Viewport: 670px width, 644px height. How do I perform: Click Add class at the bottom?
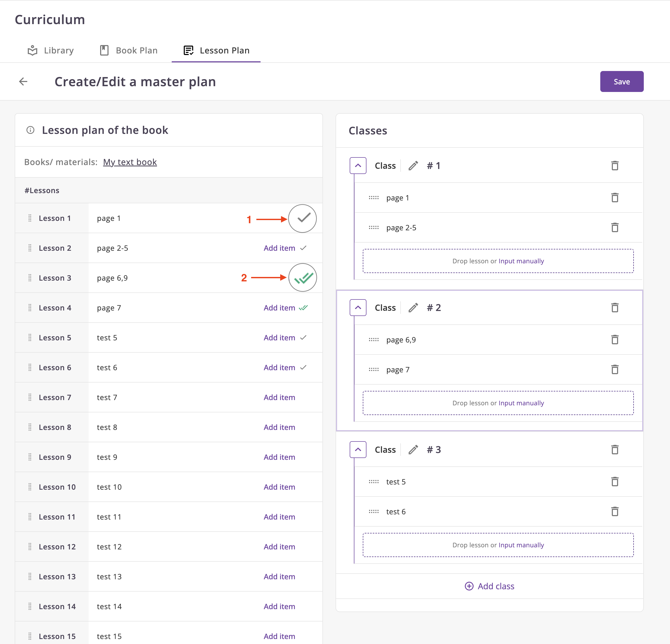click(489, 586)
